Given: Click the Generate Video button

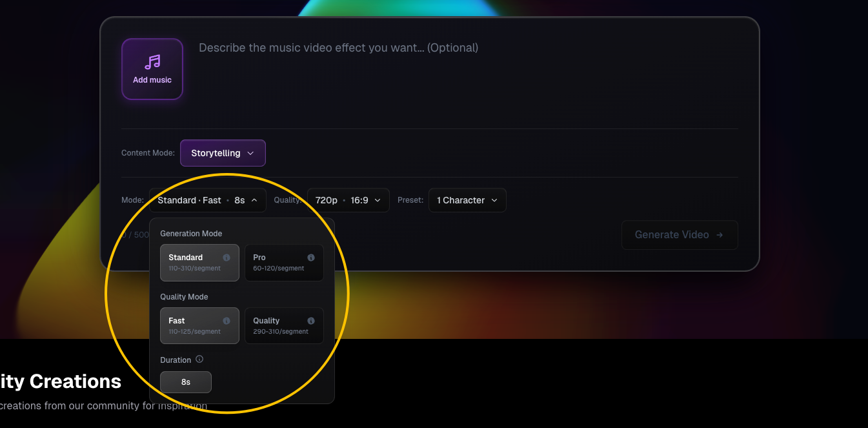Looking at the screenshot, I should tap(680, 234).
